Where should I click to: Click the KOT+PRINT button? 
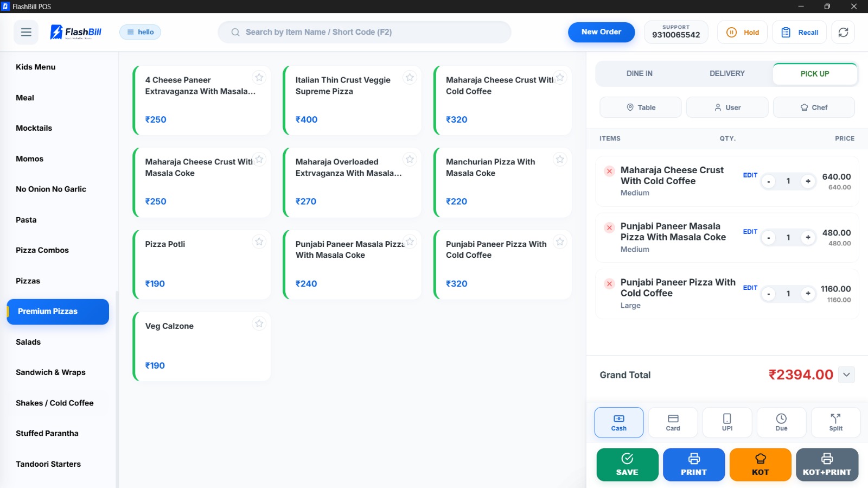827,465
